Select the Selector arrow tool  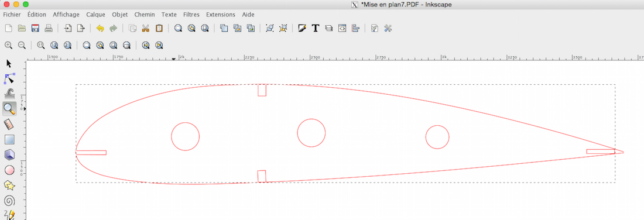(x=9, y=64)
